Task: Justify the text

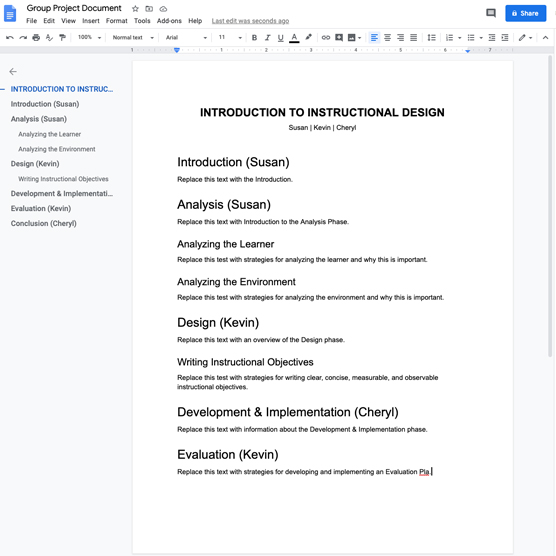Action: point(413,38)
